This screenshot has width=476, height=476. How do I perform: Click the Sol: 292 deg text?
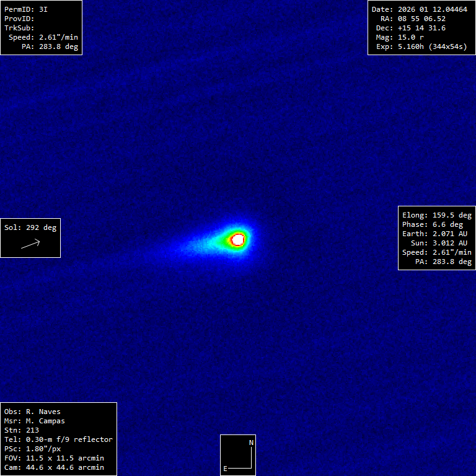point(30,227)
